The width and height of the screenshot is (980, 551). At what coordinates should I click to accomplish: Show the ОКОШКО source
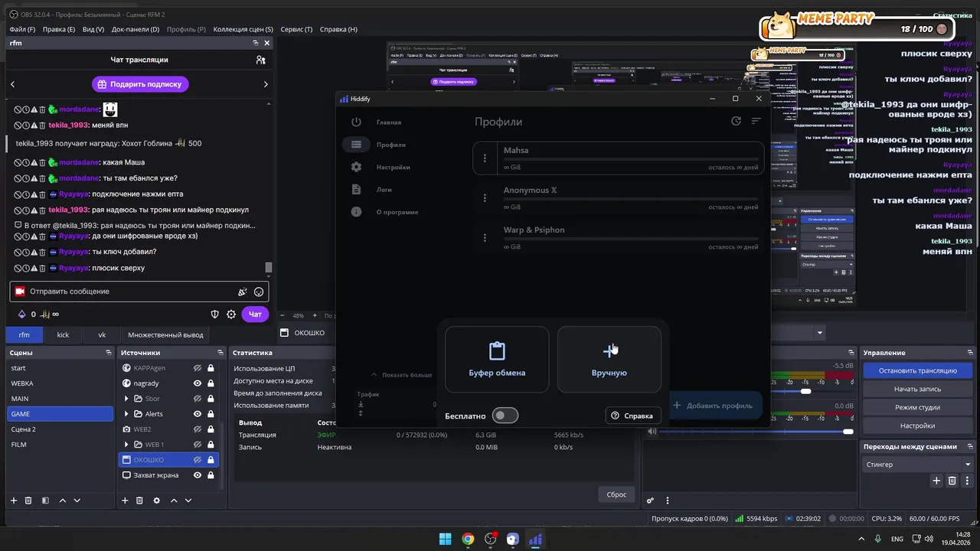198,460
